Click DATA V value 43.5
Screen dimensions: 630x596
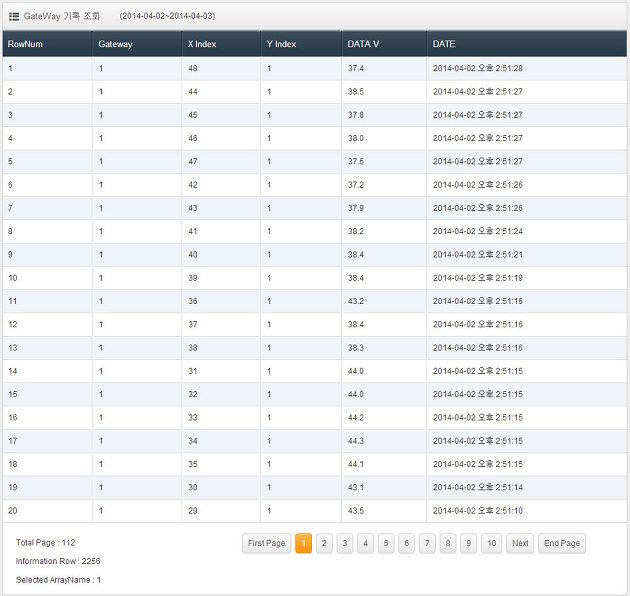(x=356, y=511)
